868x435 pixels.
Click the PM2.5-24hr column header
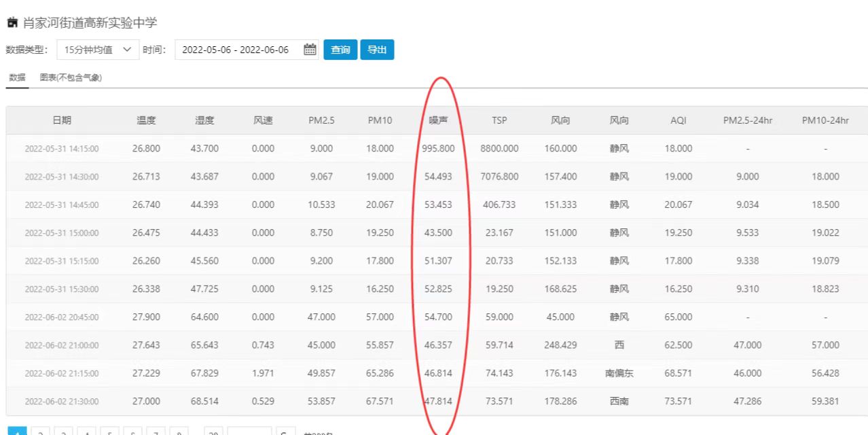747,120
